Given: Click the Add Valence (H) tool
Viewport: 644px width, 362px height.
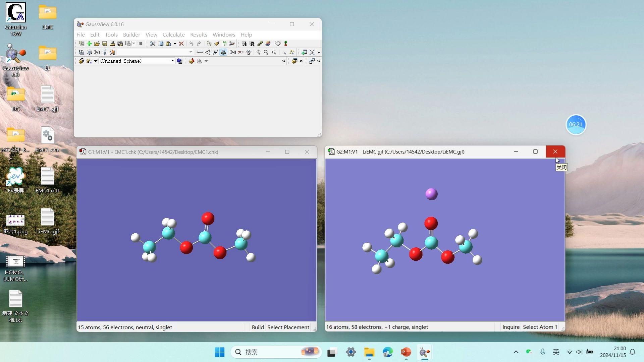Looking at the screenshot, I should tap(233, 52).
